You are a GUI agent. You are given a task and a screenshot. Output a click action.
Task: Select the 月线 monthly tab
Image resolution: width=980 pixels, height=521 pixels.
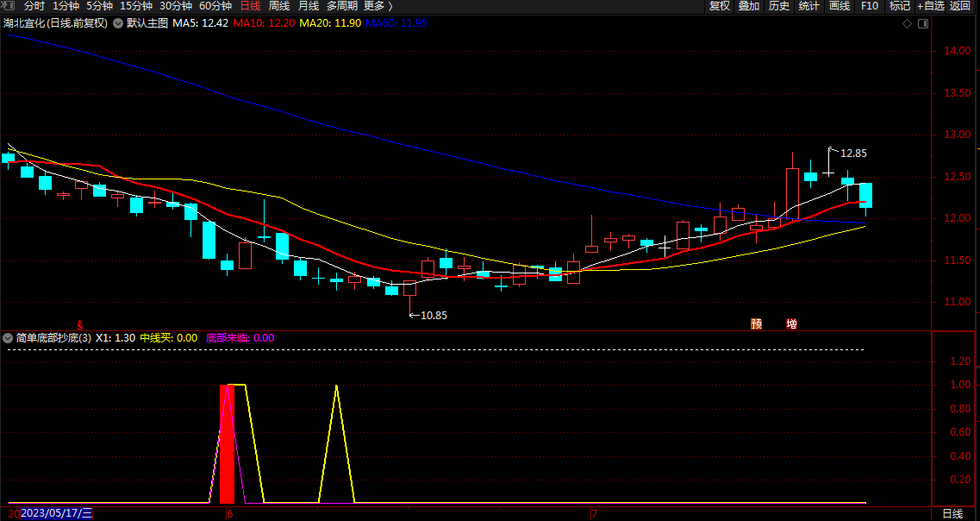pos(308,6)
